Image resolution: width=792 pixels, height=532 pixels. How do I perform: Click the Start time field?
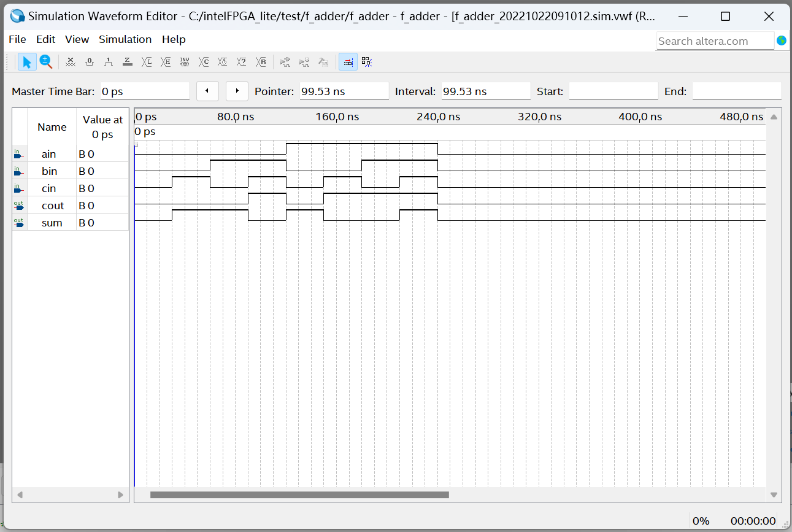coord(613,91)
